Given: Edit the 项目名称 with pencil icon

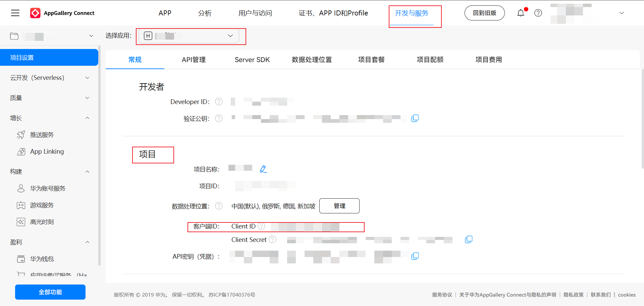Looking at the screenshot, I should (x=263, y=169).
